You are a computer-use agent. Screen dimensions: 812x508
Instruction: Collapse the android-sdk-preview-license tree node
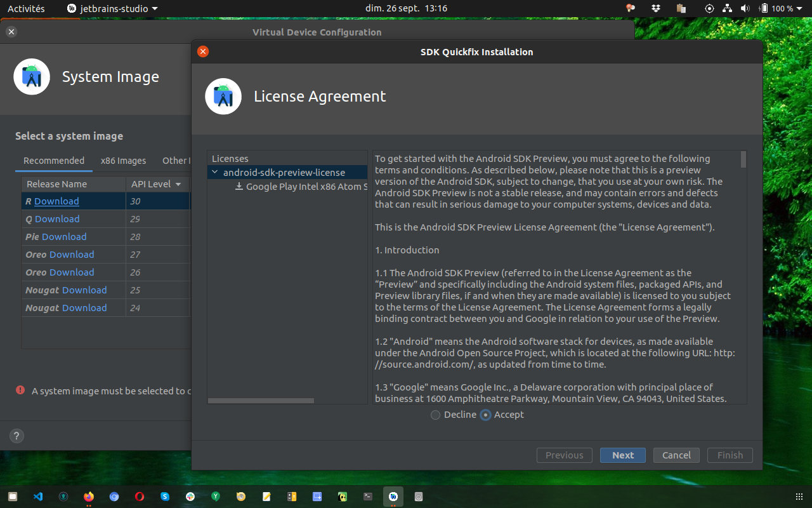point(215,172)
